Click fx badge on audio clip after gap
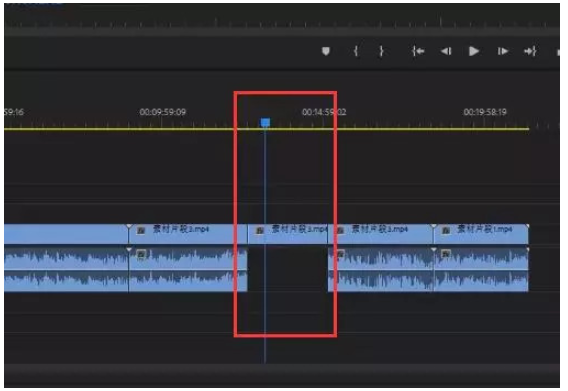This screenshot has width=568, height=391. pos(341,254)
